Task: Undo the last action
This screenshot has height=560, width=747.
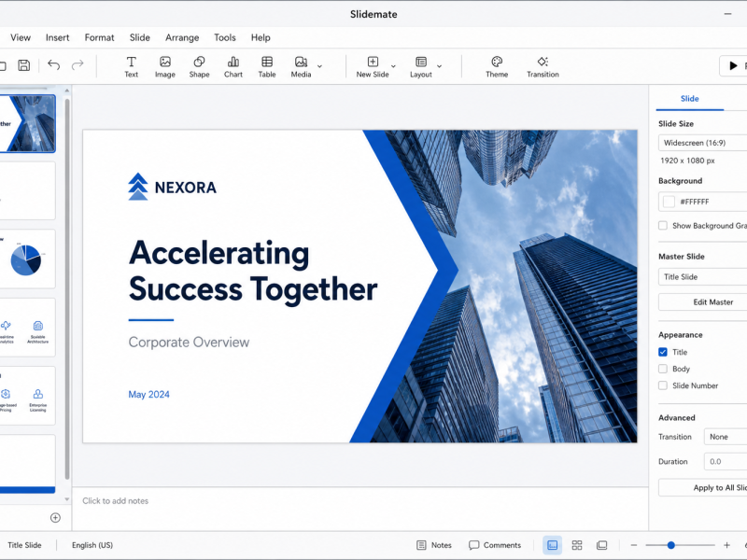Action: (54, 64)
